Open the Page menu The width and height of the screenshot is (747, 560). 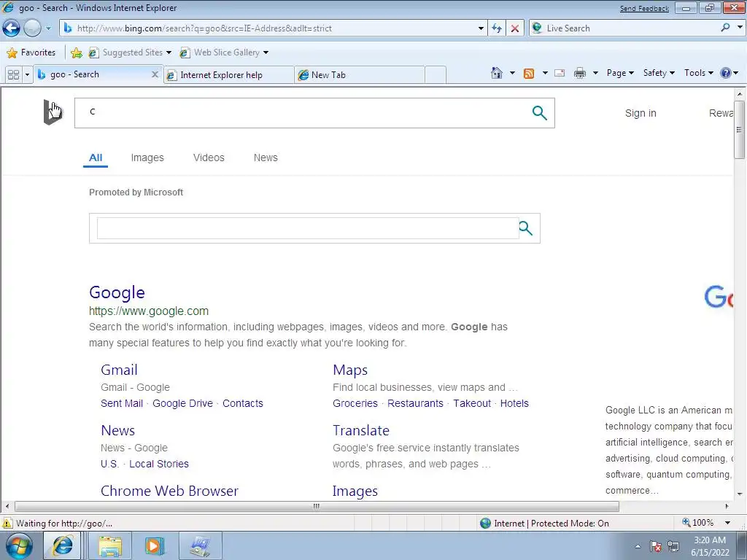[620, 73]
